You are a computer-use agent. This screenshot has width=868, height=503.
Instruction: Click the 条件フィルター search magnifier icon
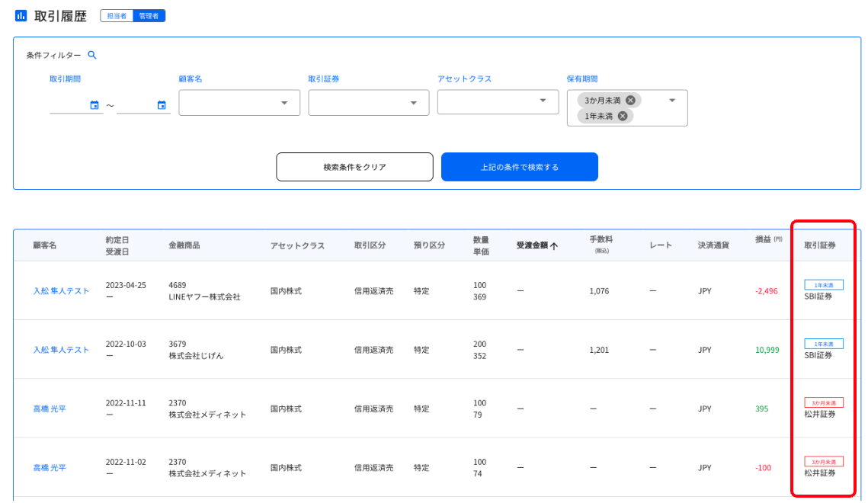[92, 55]
